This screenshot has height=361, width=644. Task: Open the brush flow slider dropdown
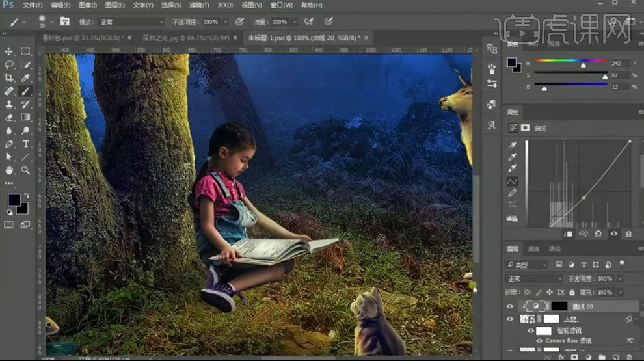pos(295,21)
